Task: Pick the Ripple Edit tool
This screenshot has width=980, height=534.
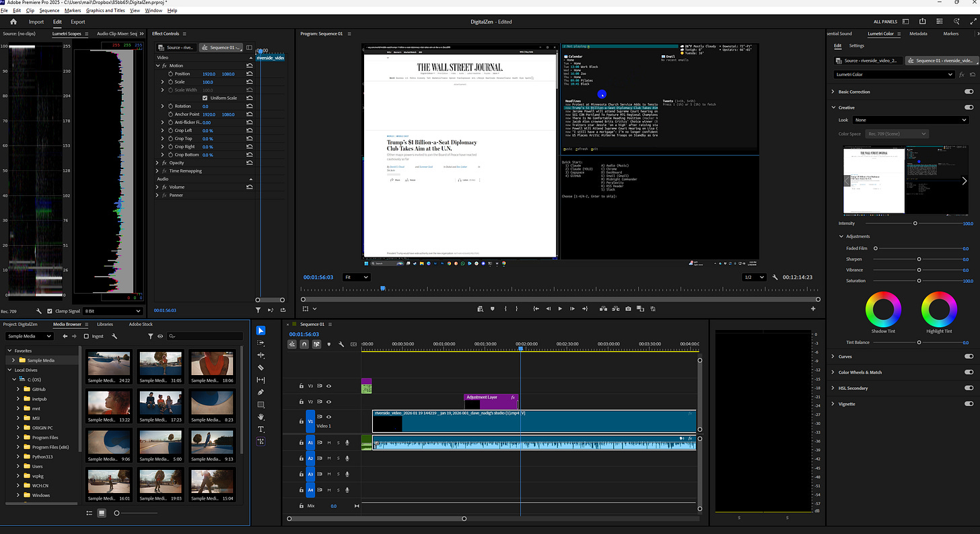Action: coord(261,355)
